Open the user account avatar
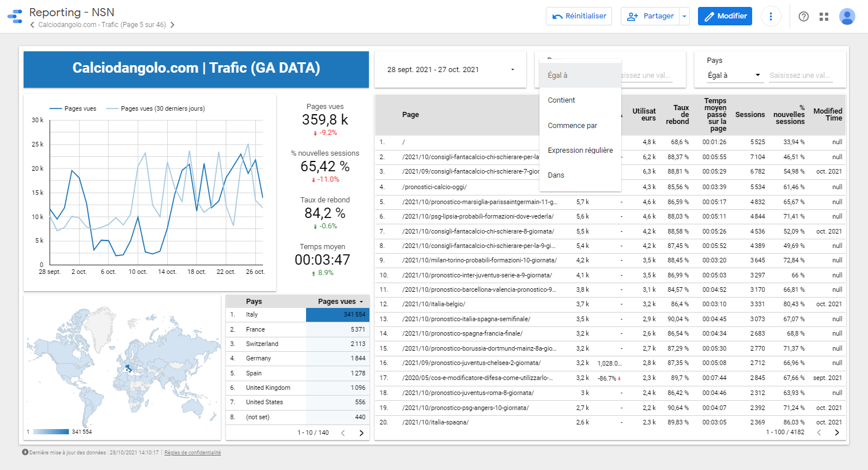Image resolution: width=868 pixels, height=470 pixels. point(847,16)
